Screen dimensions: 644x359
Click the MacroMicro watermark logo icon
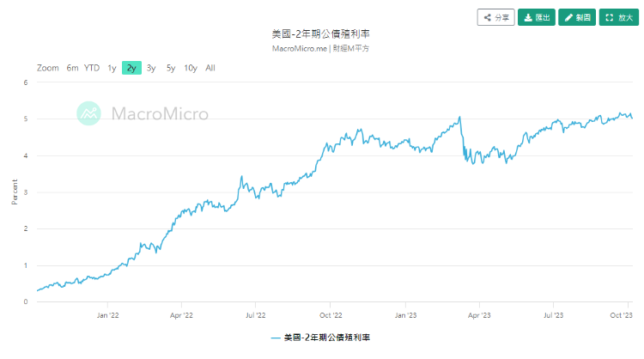tap(89, 113)
